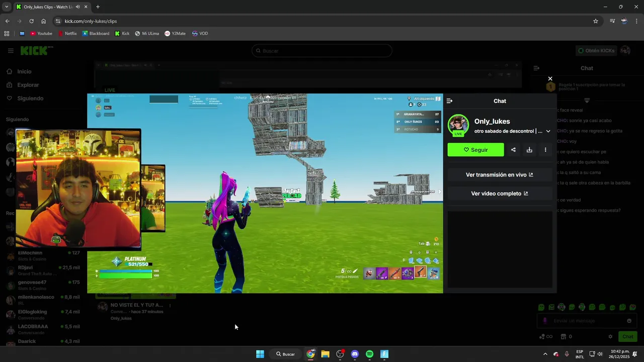Image resolution: width=644 pixels, height=362 pixels.
Task: Open LACOBRAAA channel in sidebar
Action: [43, 329]
